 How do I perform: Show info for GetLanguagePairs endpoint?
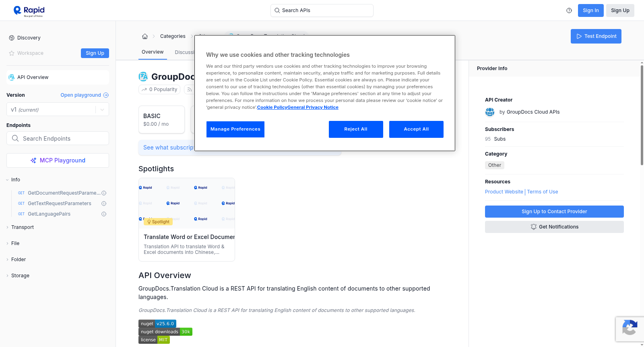tap(104, 214)
